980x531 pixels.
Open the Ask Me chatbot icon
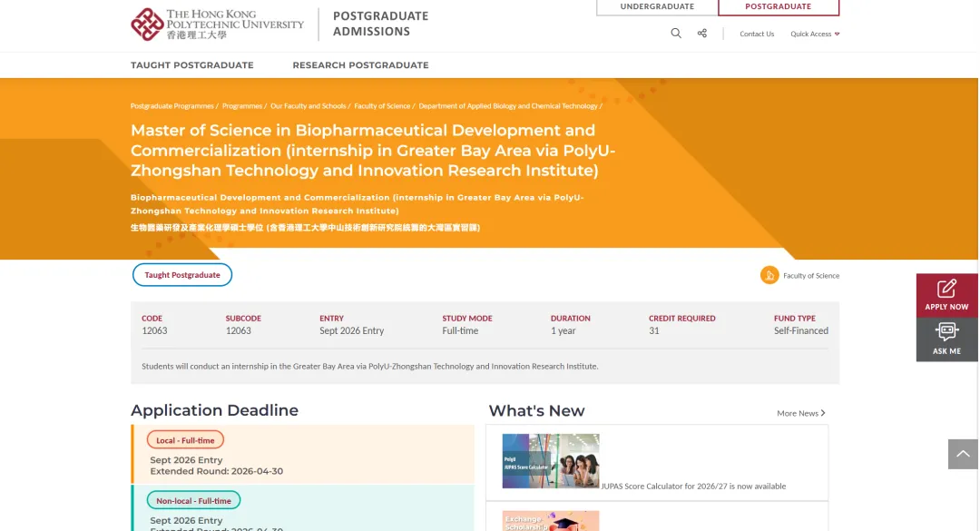click(946, 331)
